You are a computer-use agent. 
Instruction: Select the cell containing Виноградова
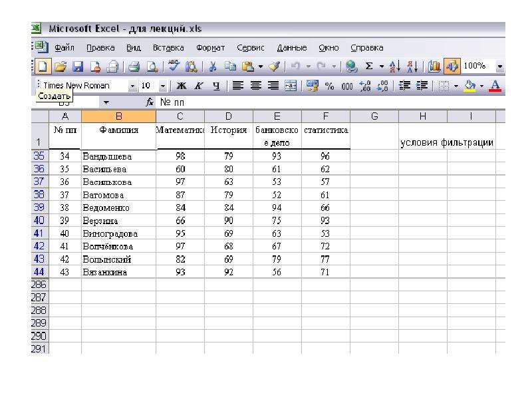click(x=119, y=233)
